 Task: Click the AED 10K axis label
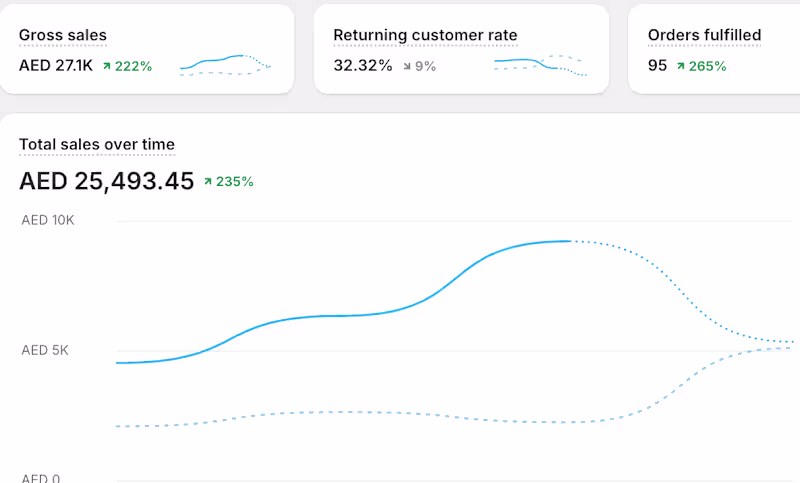tap(48, 220)
